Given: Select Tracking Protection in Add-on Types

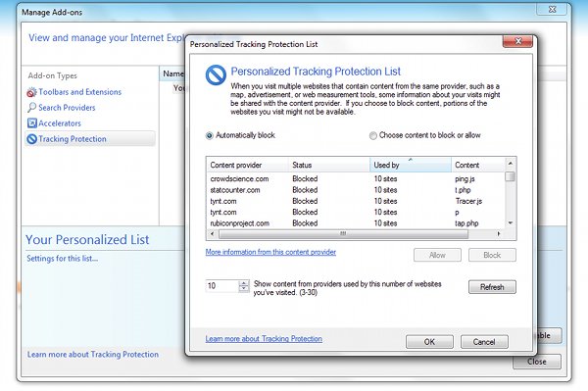Looking at the screenshot, I should coord(90,139).
